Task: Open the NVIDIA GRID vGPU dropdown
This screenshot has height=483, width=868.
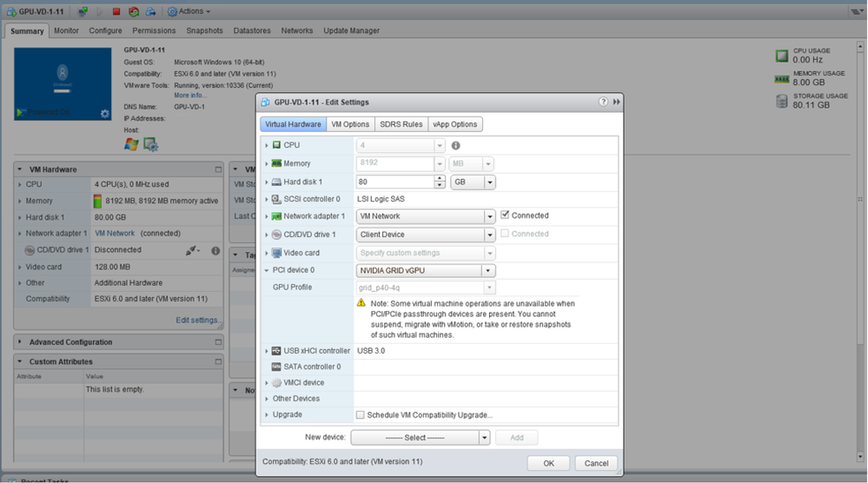Action: (487, 270)
